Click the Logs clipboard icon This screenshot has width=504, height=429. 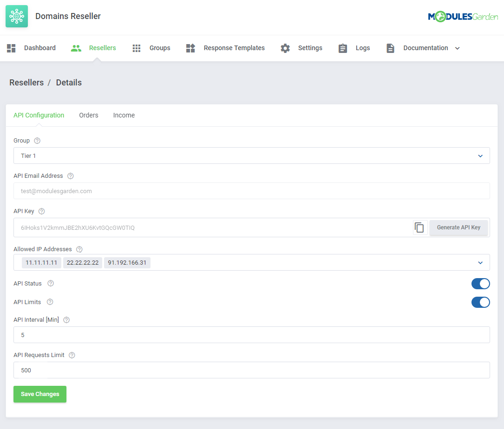click(x=343, y=48)
